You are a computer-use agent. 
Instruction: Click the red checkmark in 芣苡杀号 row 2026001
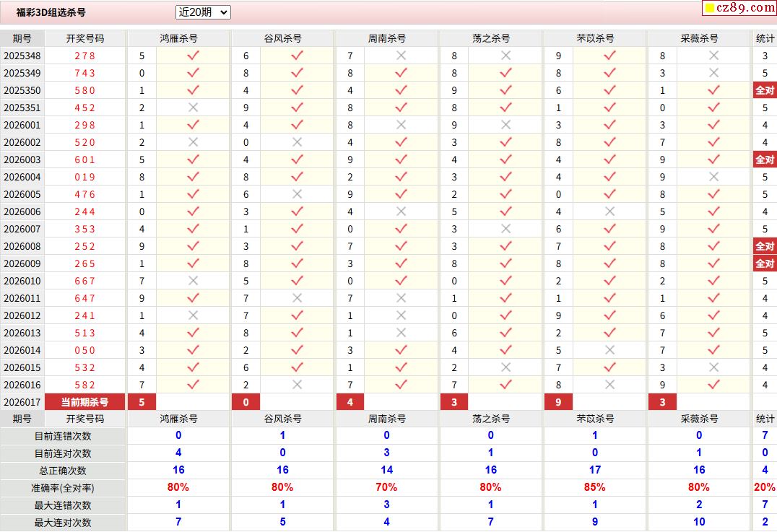tap(609, 125)
